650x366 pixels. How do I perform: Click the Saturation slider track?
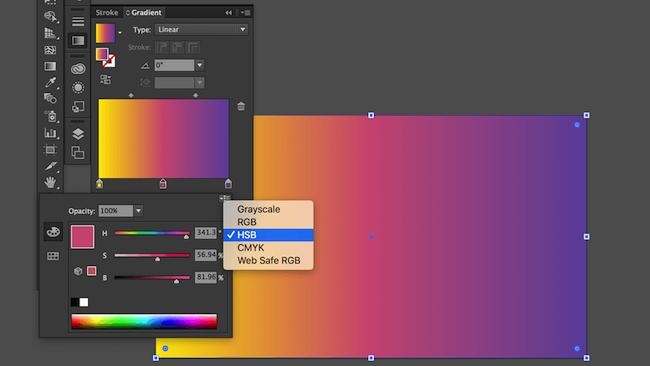point(152,255)
